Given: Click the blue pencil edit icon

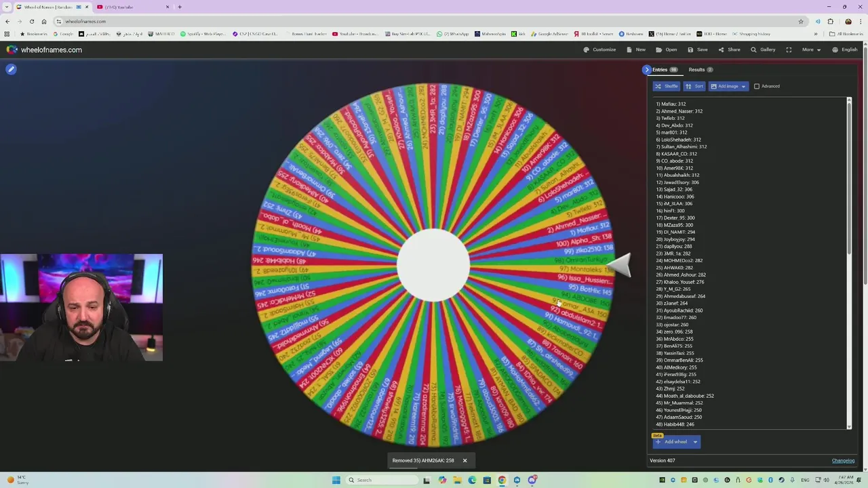Looking at the screenshot, I should coord(11,69).
